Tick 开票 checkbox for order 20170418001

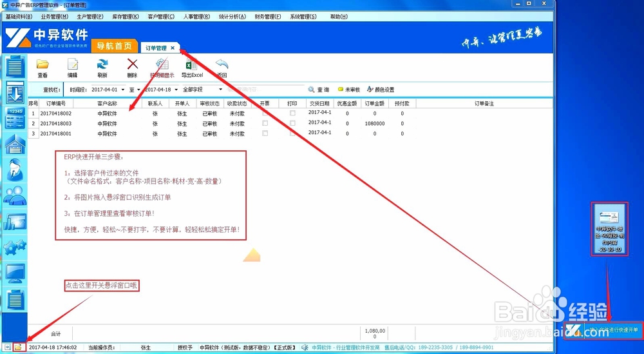tap(265, 133)
